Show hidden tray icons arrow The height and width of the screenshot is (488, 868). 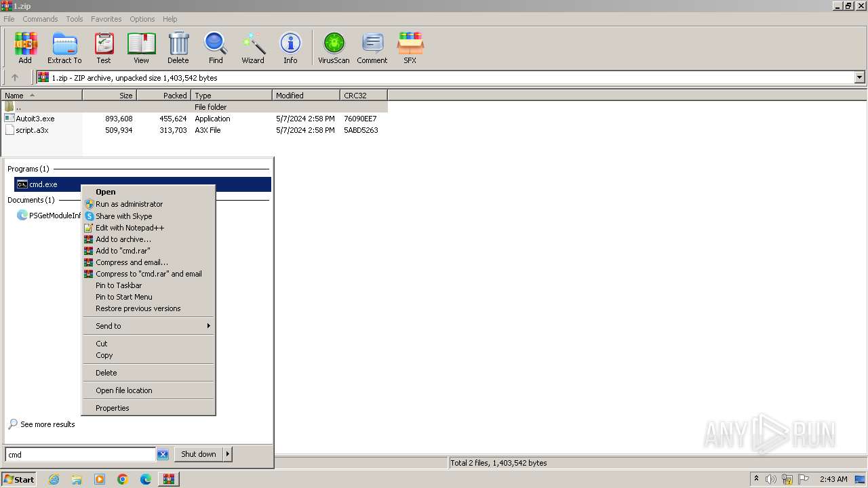[x=756, y=479]
